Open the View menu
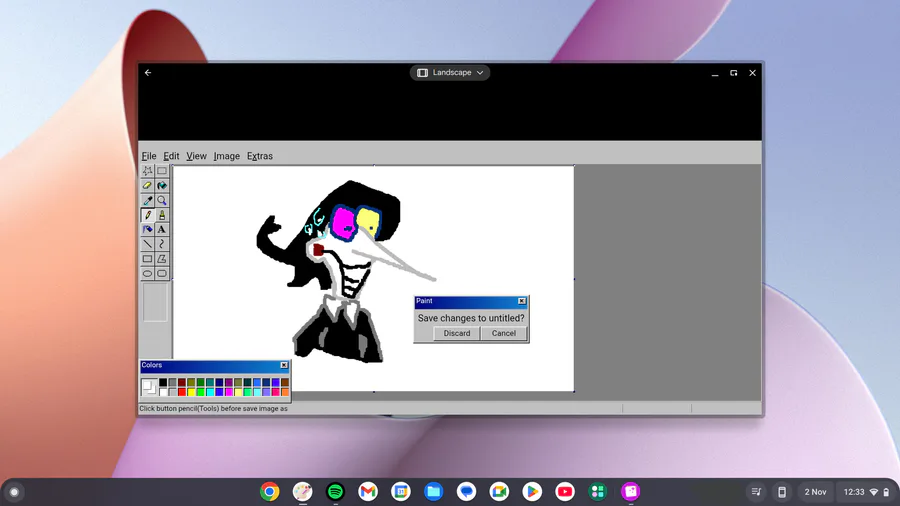 [x=196, y=156]
